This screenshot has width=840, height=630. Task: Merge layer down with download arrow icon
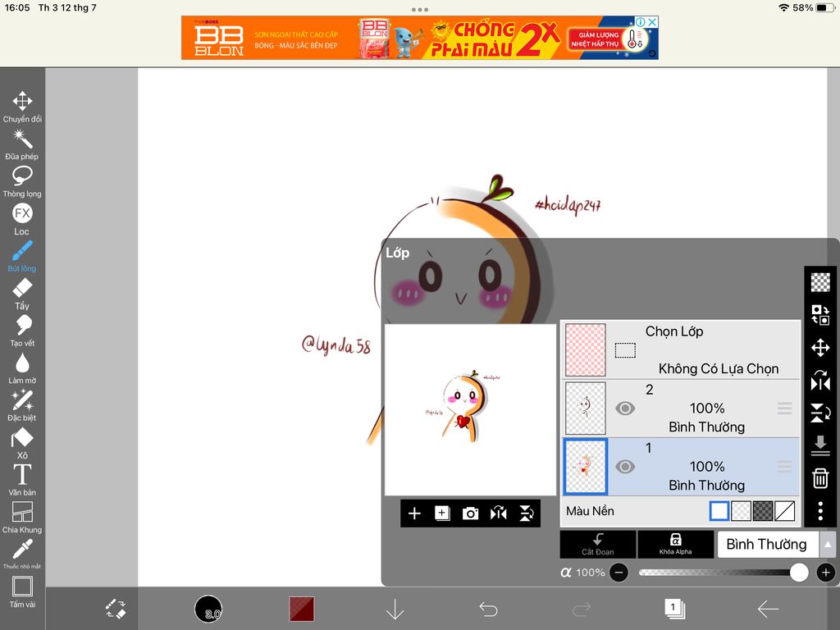(x=820, y=445)
